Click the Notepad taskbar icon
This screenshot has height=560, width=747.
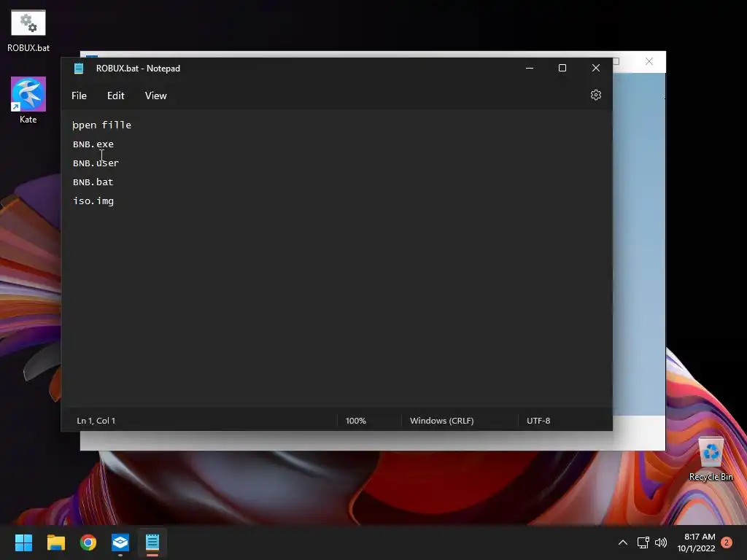coord(152,542)
